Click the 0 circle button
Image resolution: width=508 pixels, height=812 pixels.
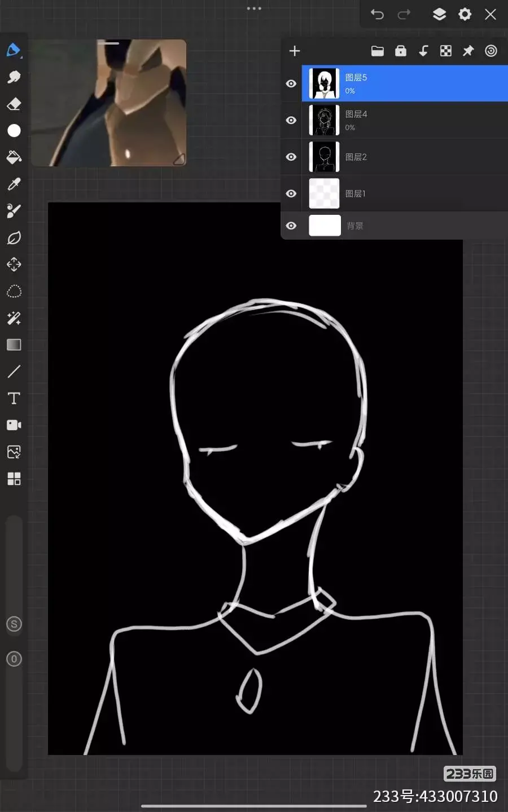[x=14, y=659]
